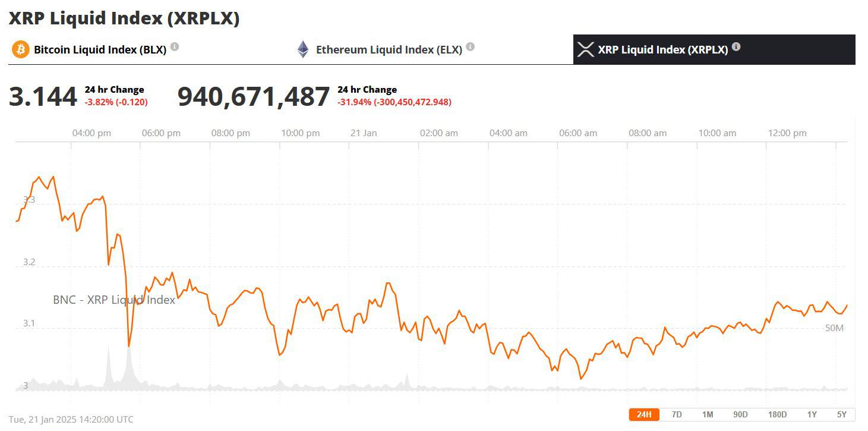
Task: Select the 7D time range
Action: pyautogui.click(x=677, y=414)
